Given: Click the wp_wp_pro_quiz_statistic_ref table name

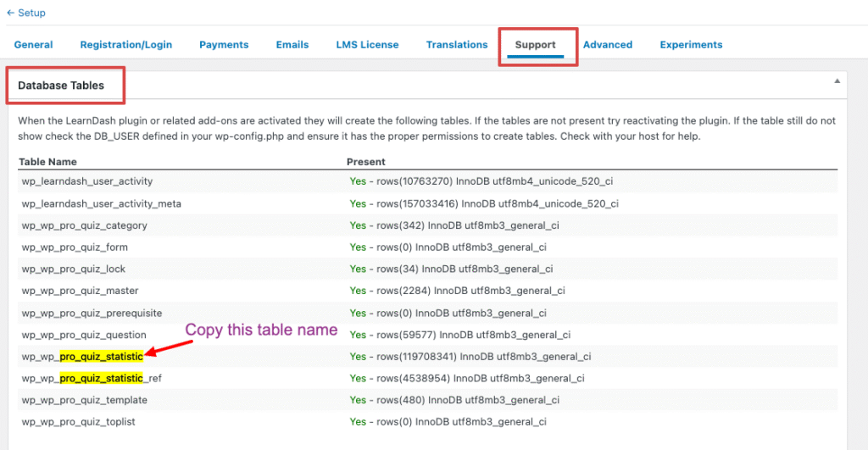Looking at the screenshot, I should (92, 378).
